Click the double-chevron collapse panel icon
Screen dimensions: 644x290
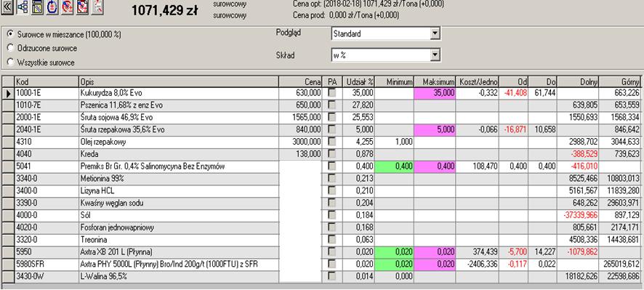pos(7,7)
